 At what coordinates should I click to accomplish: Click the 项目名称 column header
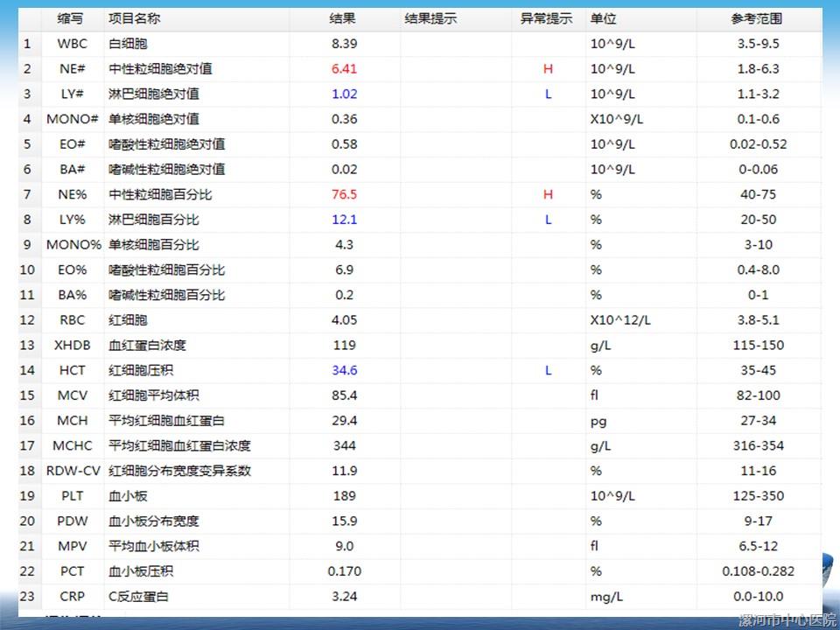pos(134,18)
